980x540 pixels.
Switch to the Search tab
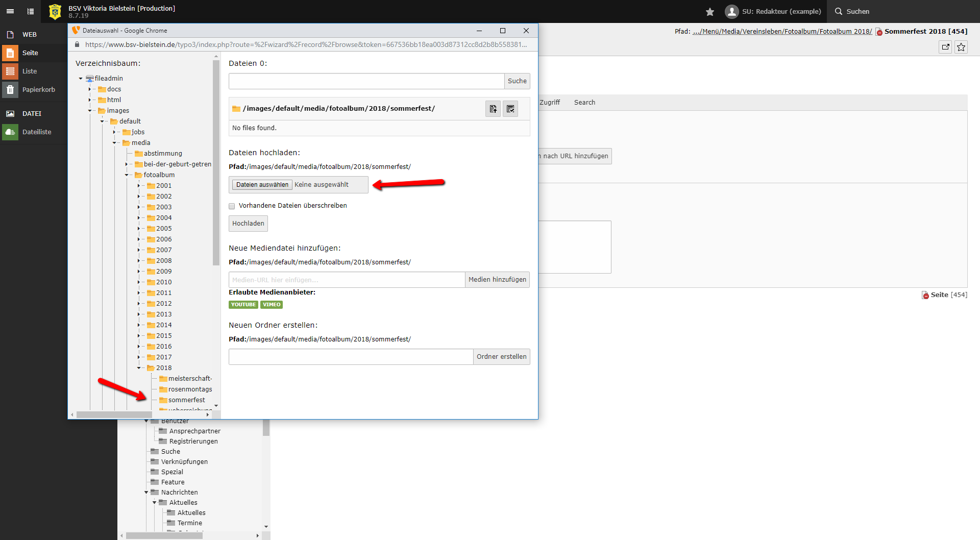tap(584, 103)
